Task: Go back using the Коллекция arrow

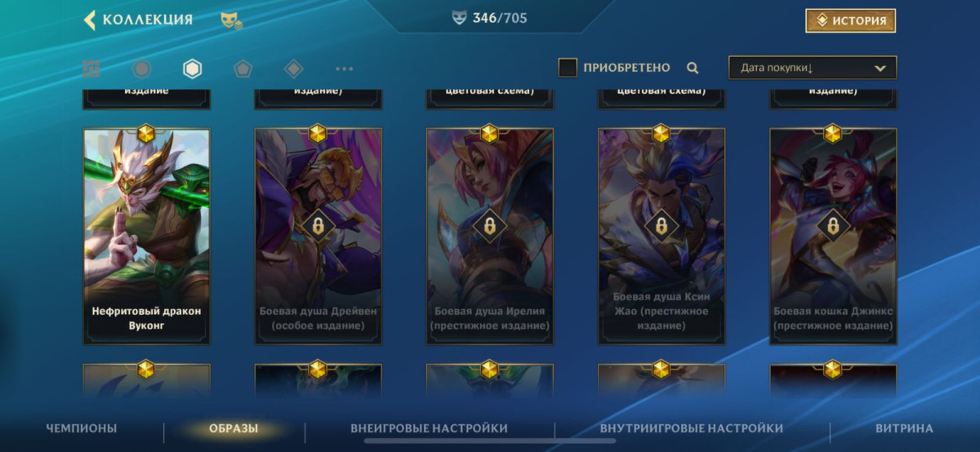Action: (x=90, y=20)
